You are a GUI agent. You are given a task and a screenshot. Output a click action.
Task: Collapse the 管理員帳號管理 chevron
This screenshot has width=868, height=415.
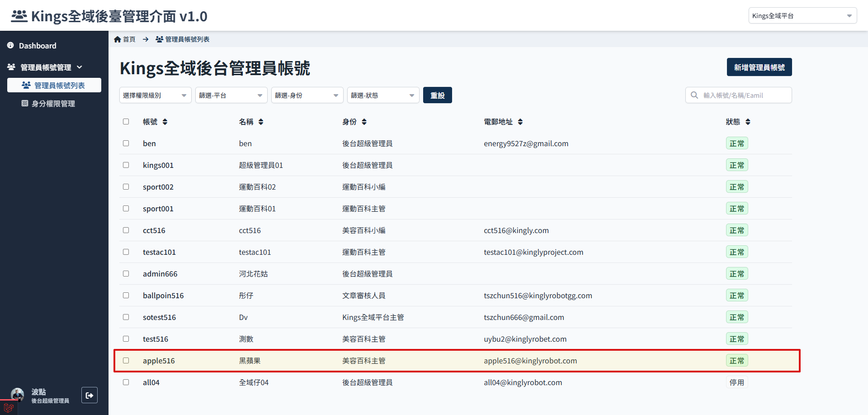(80, 67)
